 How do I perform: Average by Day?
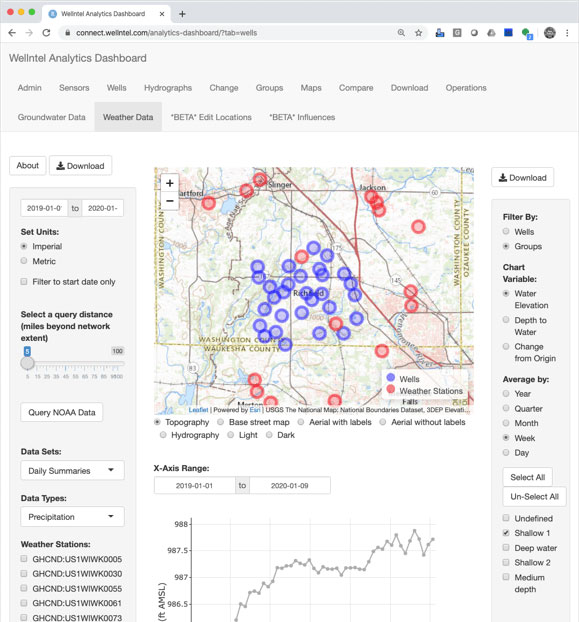[x=506, y=452]
